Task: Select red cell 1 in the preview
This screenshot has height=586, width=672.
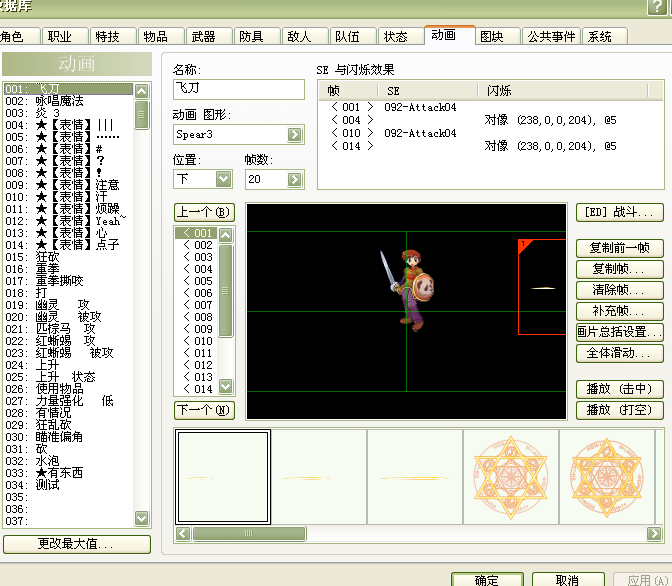Action: tap(542, 287)
